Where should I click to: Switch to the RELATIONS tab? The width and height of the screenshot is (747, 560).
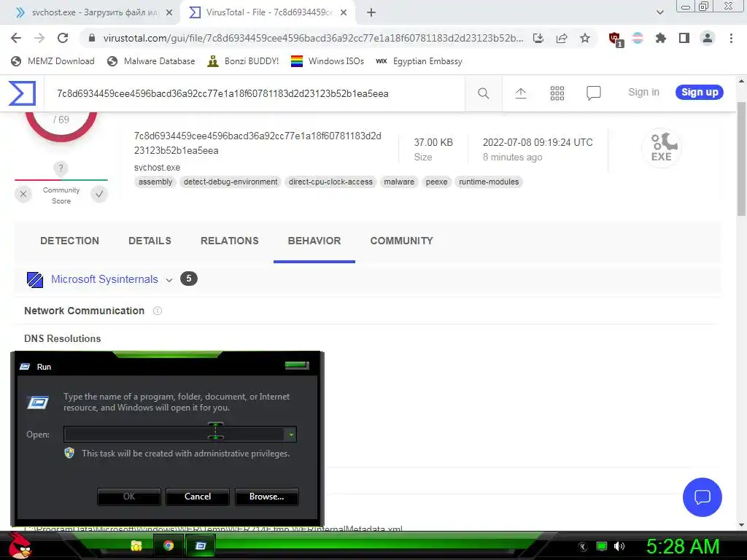point(230,241)
